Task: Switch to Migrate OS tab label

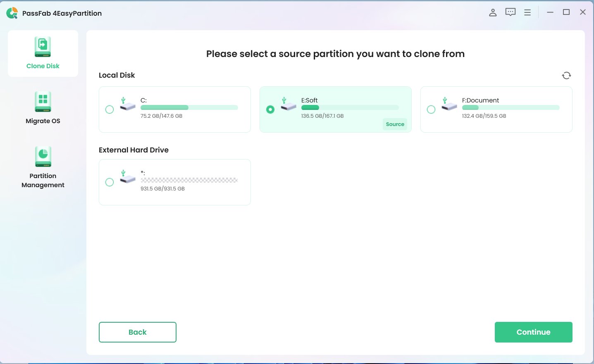Action: (x=43, y=121)
